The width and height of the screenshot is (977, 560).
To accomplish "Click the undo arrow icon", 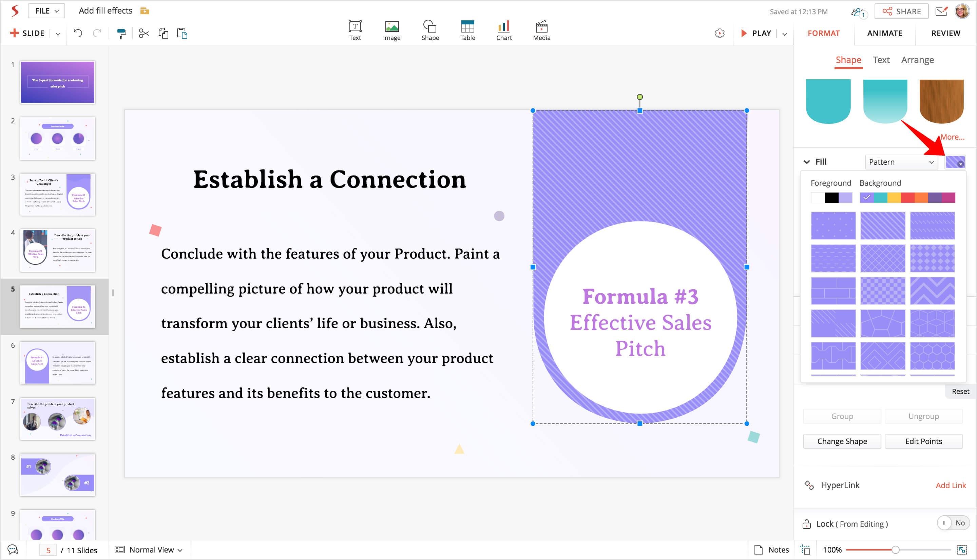I will (78, 34).
